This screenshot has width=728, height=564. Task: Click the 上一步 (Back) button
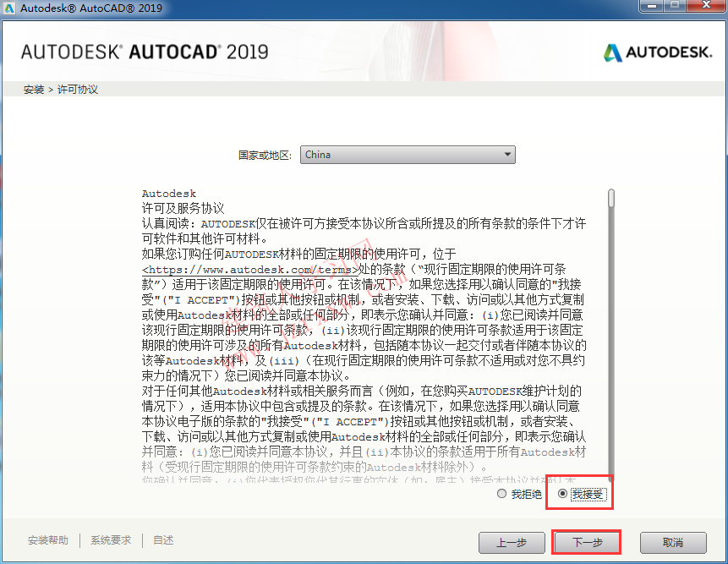[512, 542]
